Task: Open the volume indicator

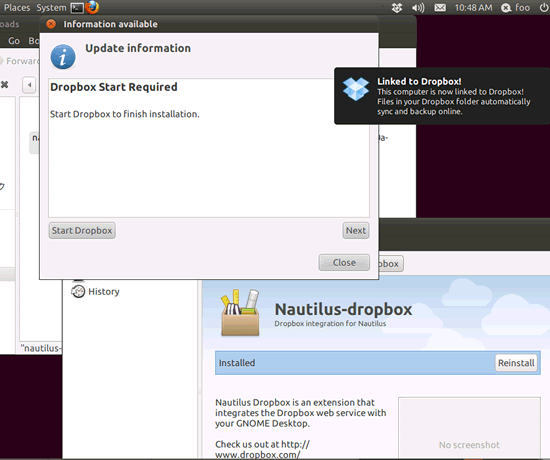Action: coord(418,8)
